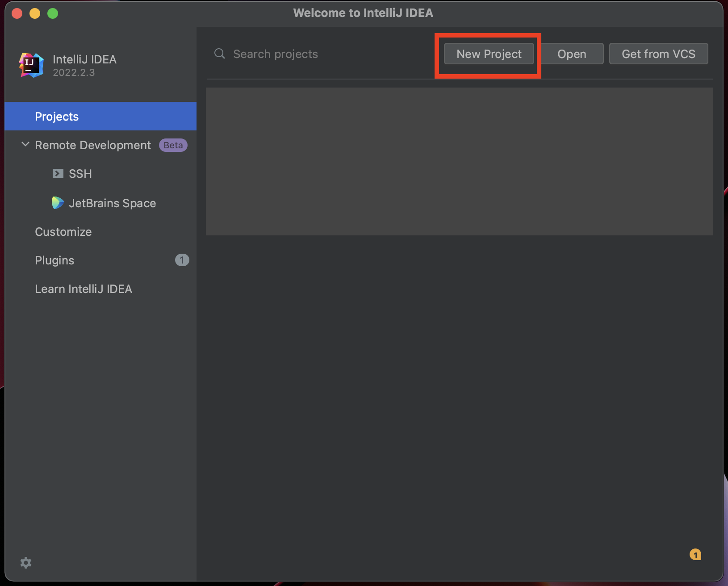Viewport: 728px width, 586px height.
Task: Click the yellow notification badge
Action: pos(695,554)
